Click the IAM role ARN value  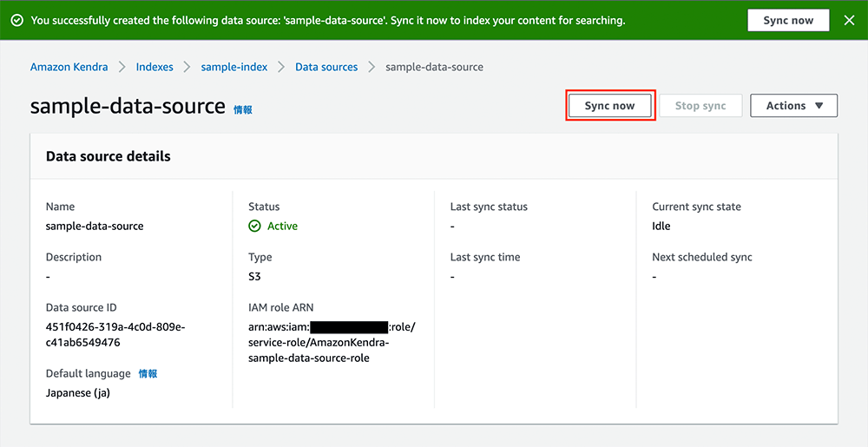332,343
